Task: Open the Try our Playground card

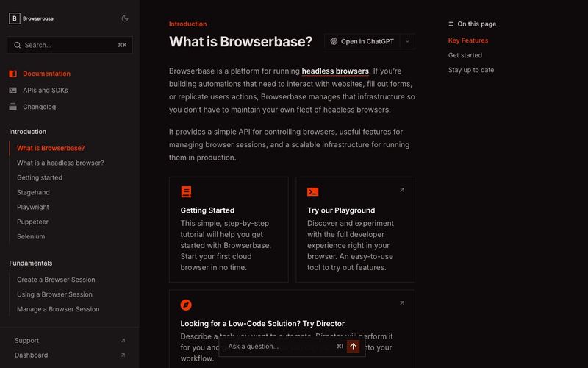Action: (x=356, y=230)
